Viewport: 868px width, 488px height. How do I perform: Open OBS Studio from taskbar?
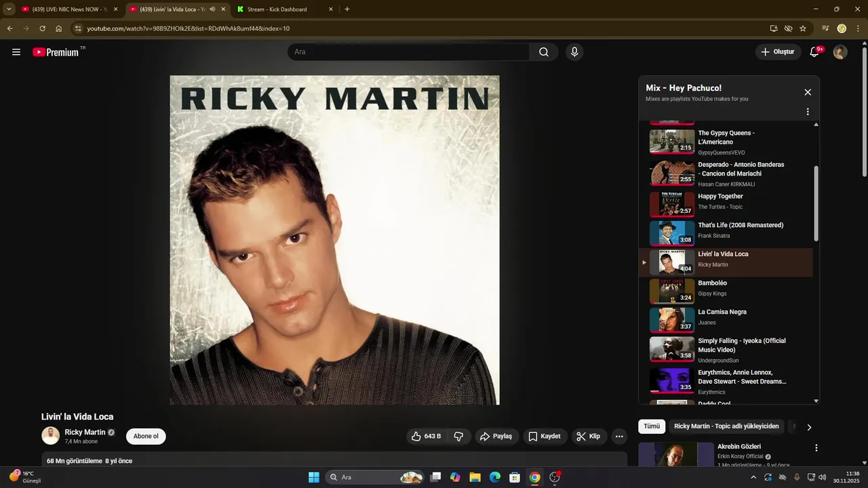[555, 477]
